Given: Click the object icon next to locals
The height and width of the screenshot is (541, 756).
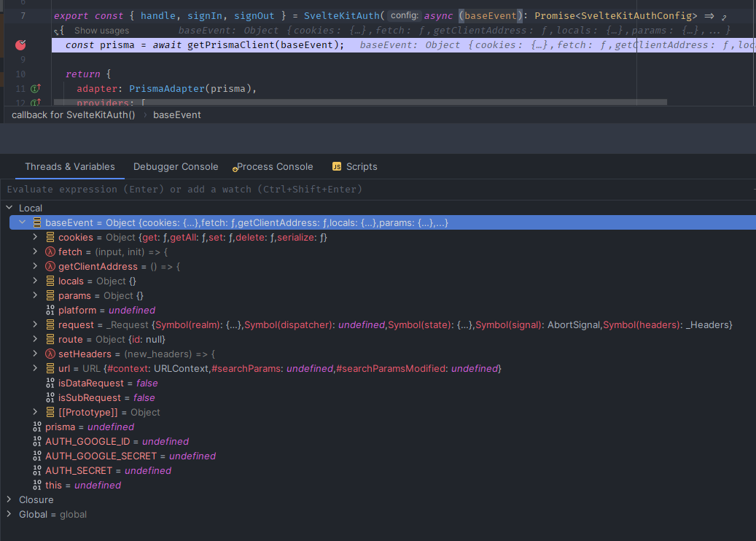Looking at the screenshot, I should pyautogui.click(x=50, y=281).
